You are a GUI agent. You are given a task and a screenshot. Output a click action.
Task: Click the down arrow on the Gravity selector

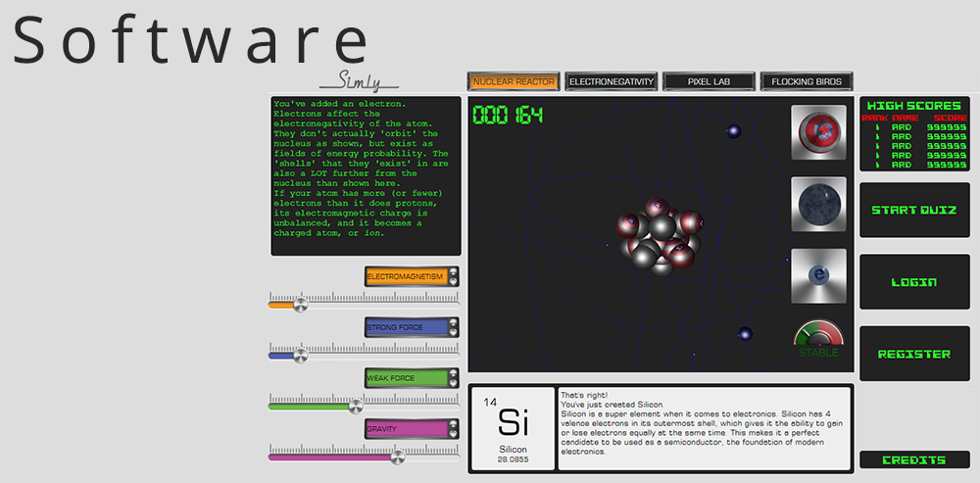[453, 434]
